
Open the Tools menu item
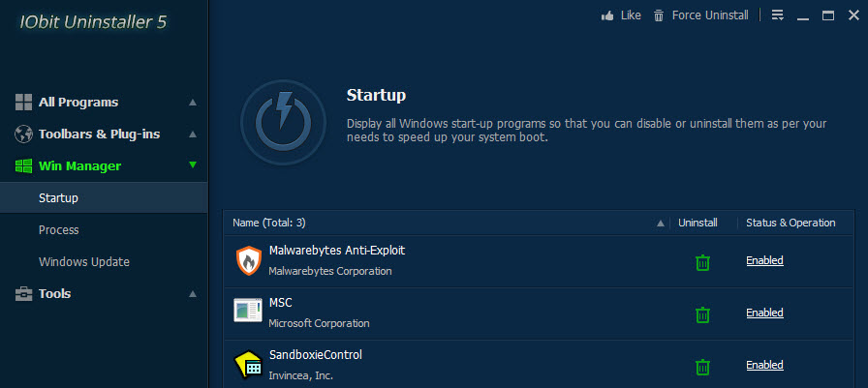(x=55, y=293)
